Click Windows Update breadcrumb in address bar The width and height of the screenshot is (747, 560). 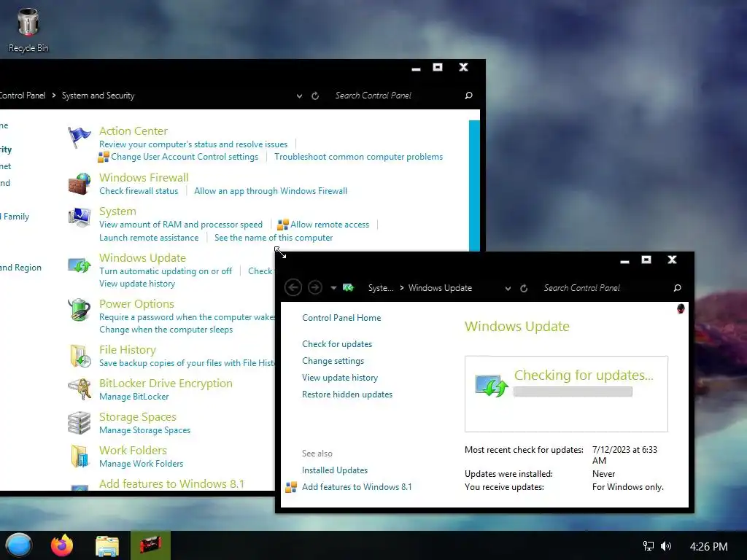(440, 287)
